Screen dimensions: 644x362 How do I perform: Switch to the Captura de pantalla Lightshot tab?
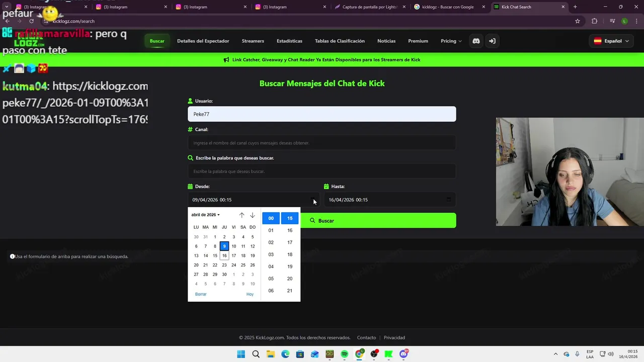pyautogui.click(x=370, y=7)
